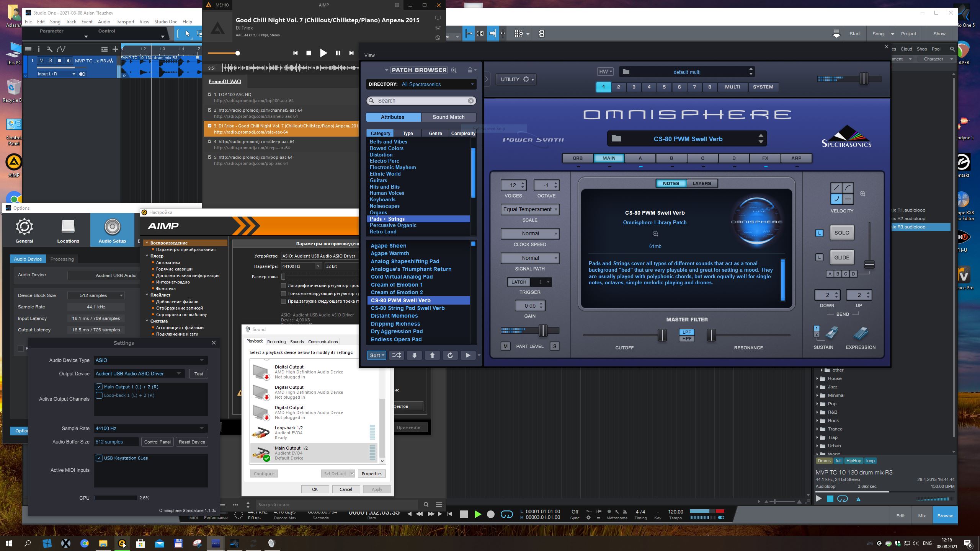The image size is (980, 551).
Task: Select Studio One arrow tool
Action: click(x=188, y=34)
